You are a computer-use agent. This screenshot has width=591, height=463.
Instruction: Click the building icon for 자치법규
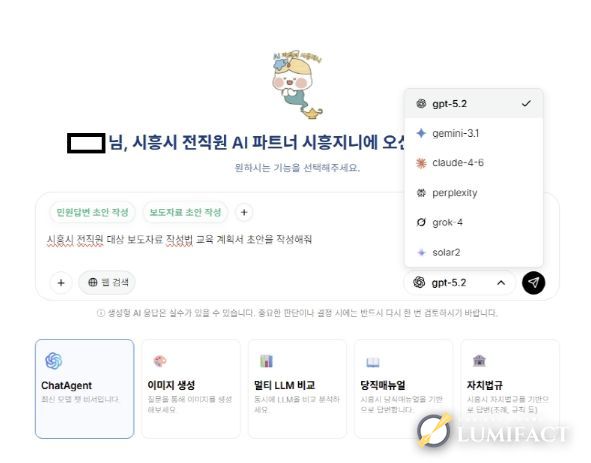[479, 361]
